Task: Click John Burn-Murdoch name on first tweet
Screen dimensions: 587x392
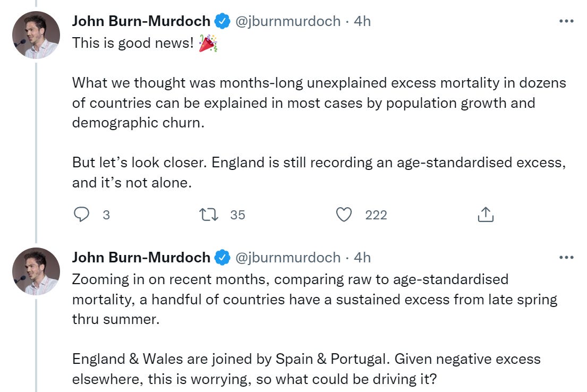Action: tap(141, 21)
